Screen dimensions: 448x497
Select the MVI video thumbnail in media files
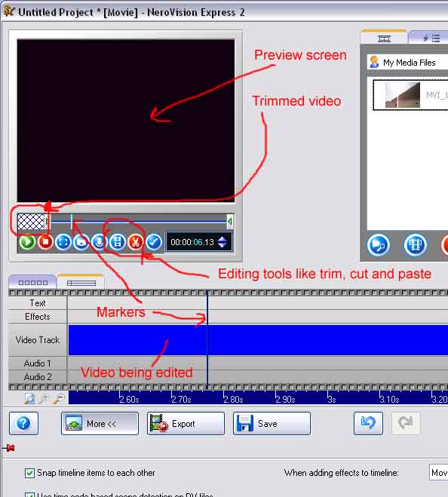pyautogui.click(x=411, y=95)
